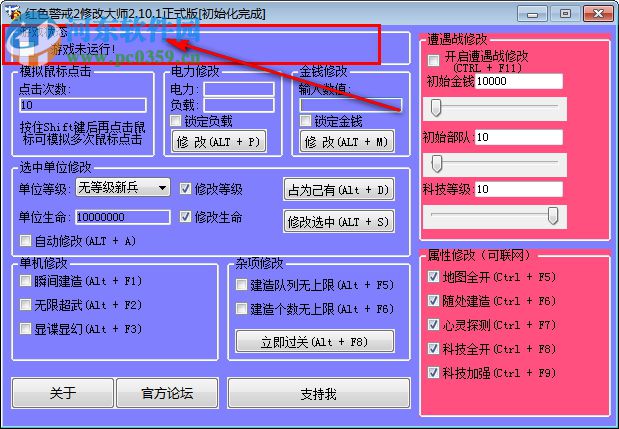Screen dimensions: 619x429
Task: Enable 建造队列无上限 (Alt + F5) checkbox
Action: click(241, 285)
